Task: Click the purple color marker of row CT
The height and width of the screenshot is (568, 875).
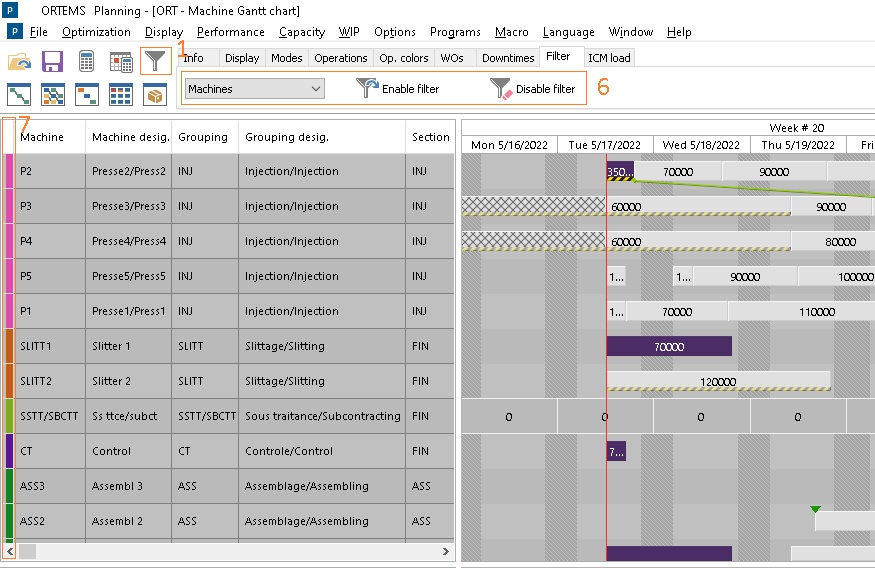Action: pos(9,451)
